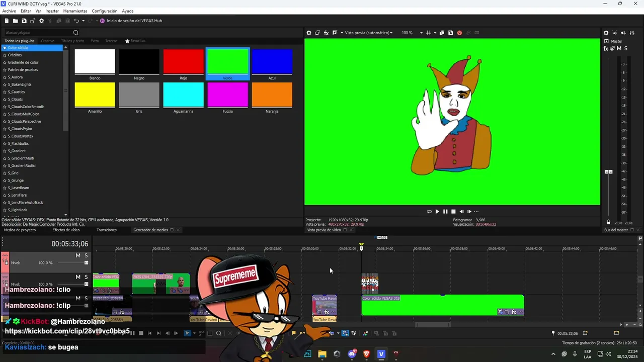Image resolution: width=644 pixels, height=362 pixels.
Task: Play the preview with the play button
Action: 437,212
